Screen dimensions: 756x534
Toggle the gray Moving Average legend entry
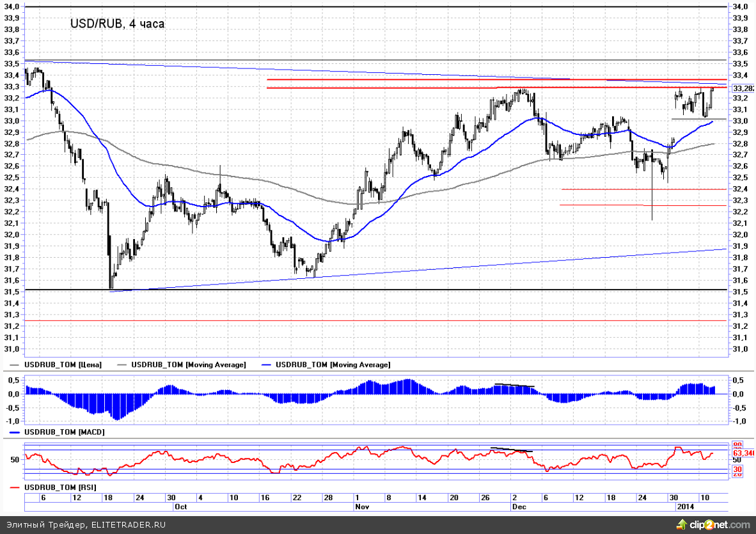click(x=188, y=365)
